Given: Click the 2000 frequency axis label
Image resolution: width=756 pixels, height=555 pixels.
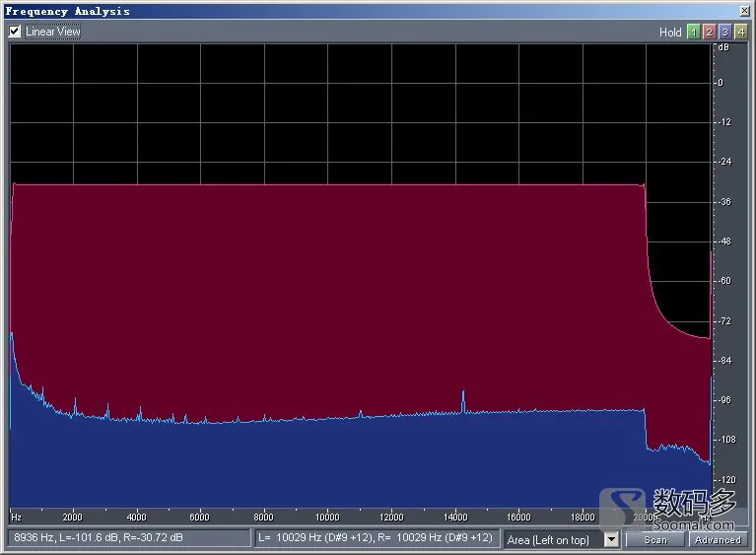Looking at the screenshot, I should [x=72, y=517].
